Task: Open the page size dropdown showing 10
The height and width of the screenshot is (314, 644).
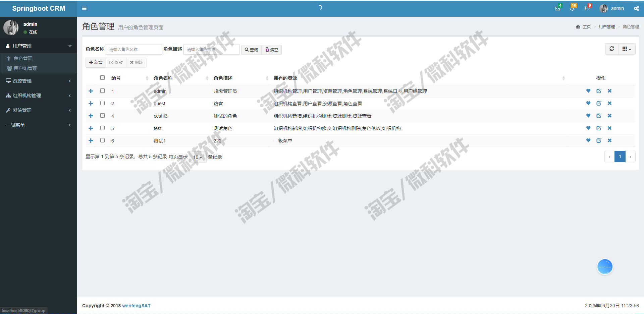Action: [198, 157]
